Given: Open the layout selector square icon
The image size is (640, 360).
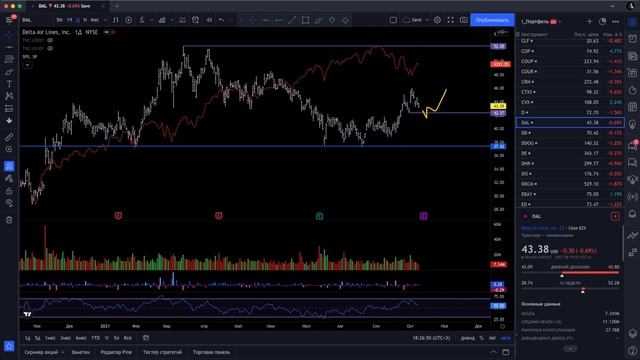Looking at the screenshot, I should click(393, 20).
